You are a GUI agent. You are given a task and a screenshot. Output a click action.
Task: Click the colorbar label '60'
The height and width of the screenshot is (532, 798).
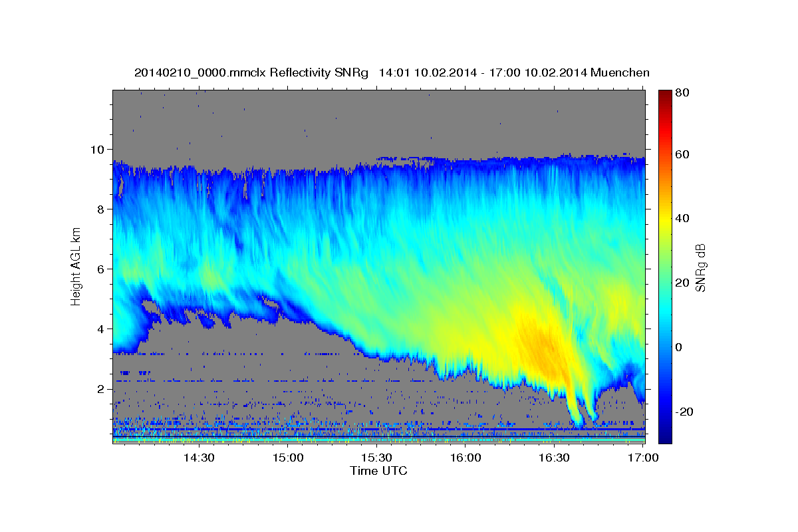682,154
